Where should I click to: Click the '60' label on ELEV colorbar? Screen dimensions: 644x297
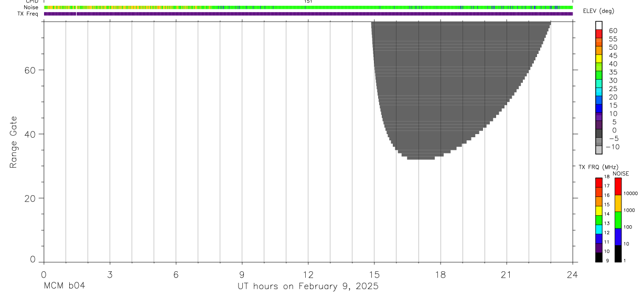(x=613, y=31)
